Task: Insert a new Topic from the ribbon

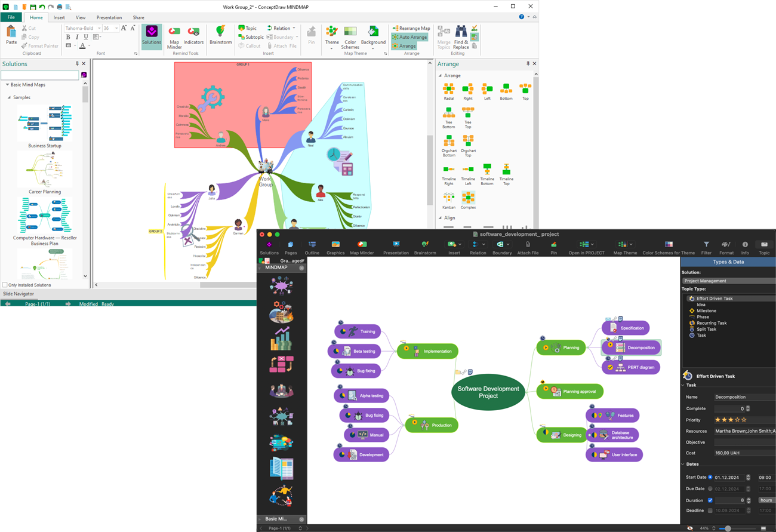Action: click(247, 28)
